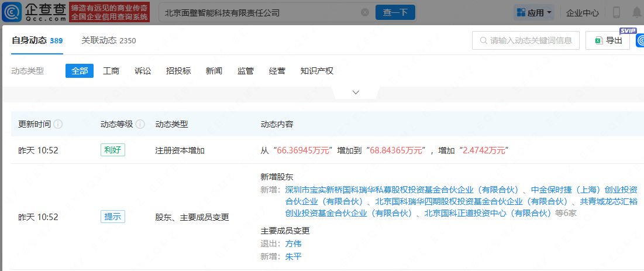
Task: Select the 自身动态 tab
Action: [x=37, y=40]
